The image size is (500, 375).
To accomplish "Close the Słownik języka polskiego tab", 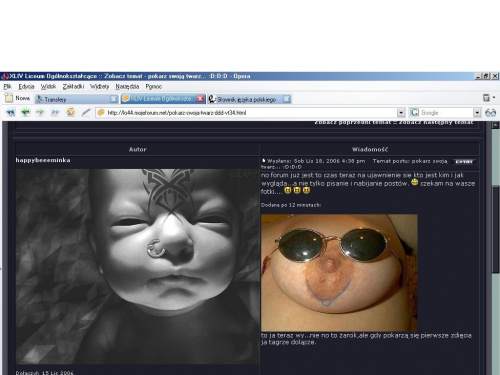I will click(286, 99).
